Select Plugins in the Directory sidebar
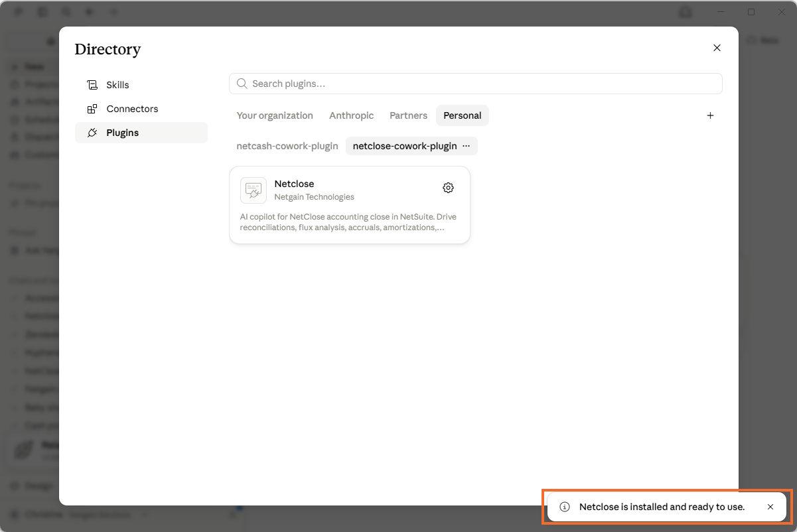797x532 pixels. [x=141, y=133]
